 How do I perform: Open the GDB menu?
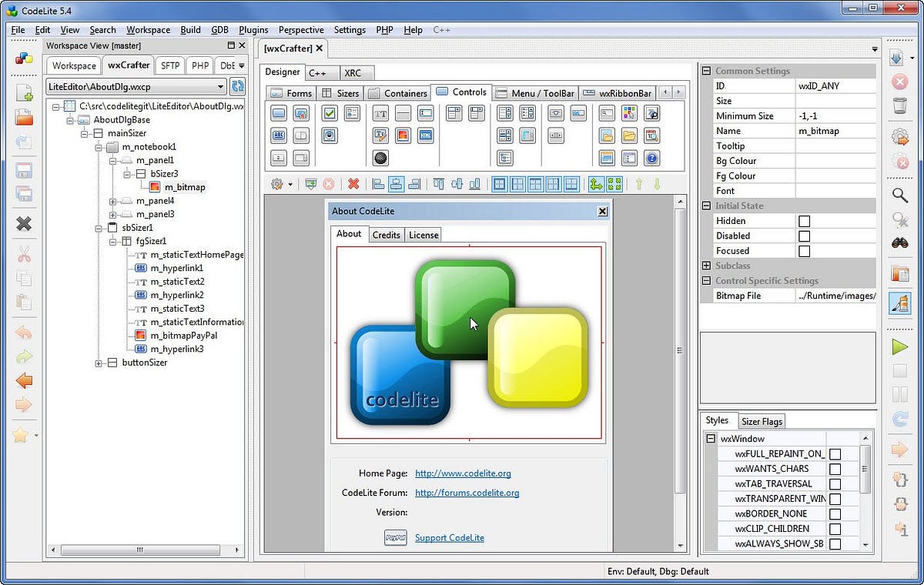tap(219, 30)
